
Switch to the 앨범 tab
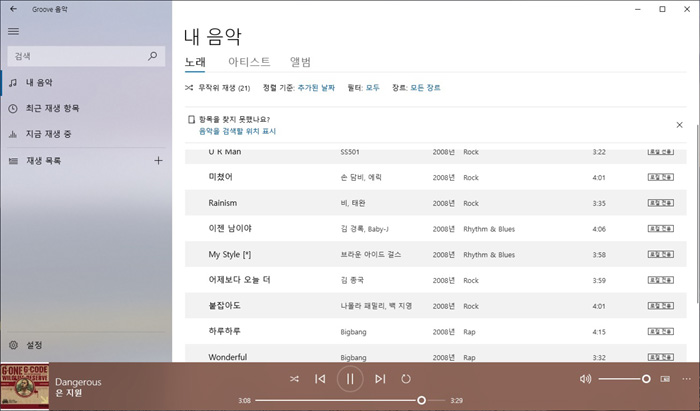301,62
